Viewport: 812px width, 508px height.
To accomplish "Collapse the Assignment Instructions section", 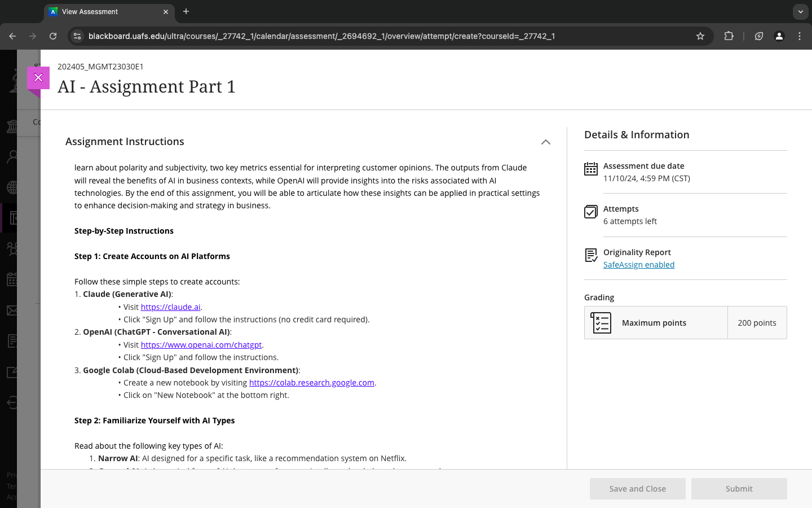I will (x=545, y=142).
